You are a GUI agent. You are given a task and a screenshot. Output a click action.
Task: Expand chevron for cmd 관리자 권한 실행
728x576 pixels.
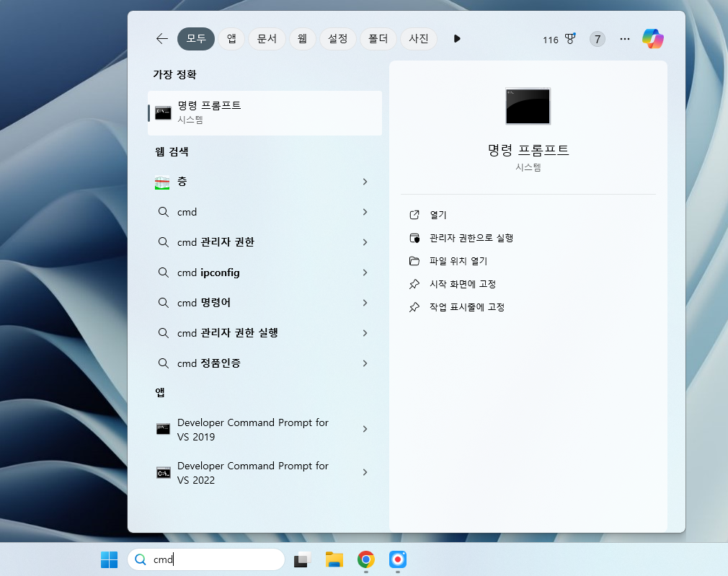coord(365,332)
